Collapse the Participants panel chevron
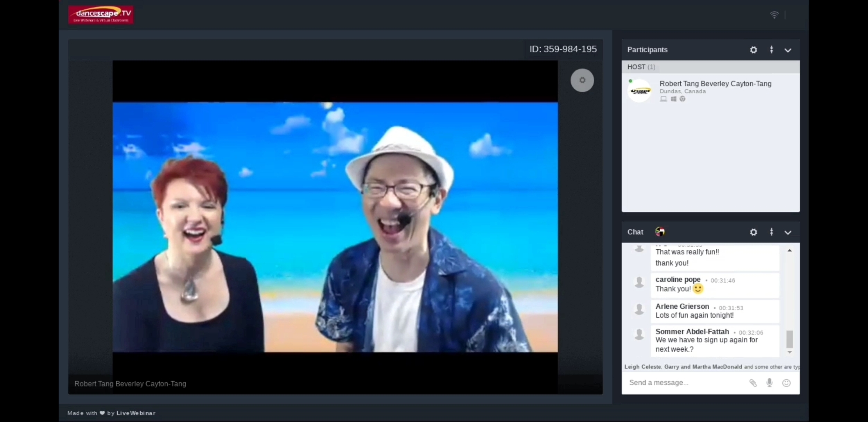Viewport: 868px width, 422px height. click(788, 50)
